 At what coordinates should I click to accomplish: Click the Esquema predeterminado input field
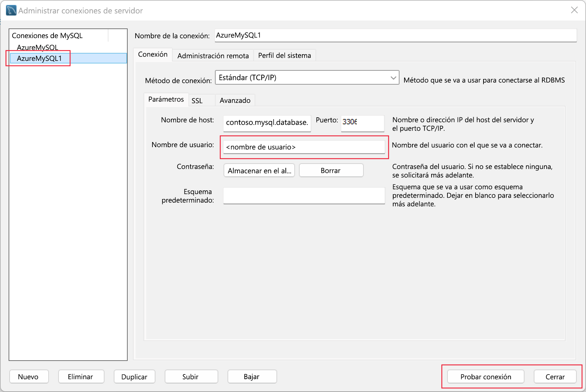[x=304, y=196]
